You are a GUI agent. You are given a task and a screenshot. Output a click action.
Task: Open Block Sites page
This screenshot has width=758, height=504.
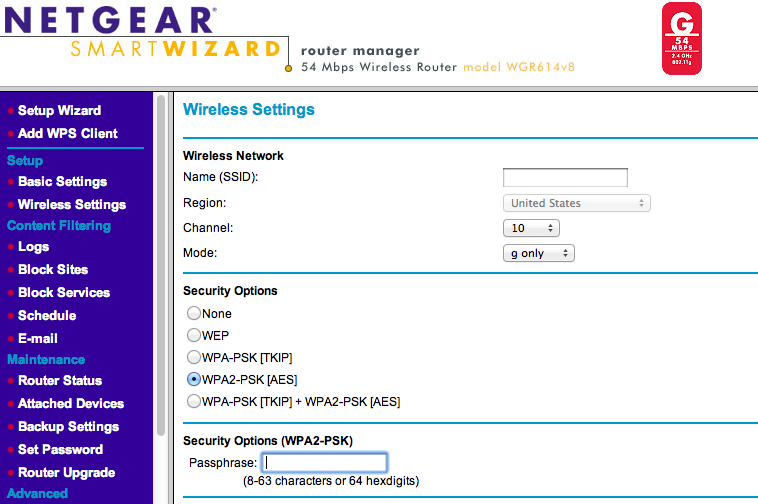pos(53,270)
